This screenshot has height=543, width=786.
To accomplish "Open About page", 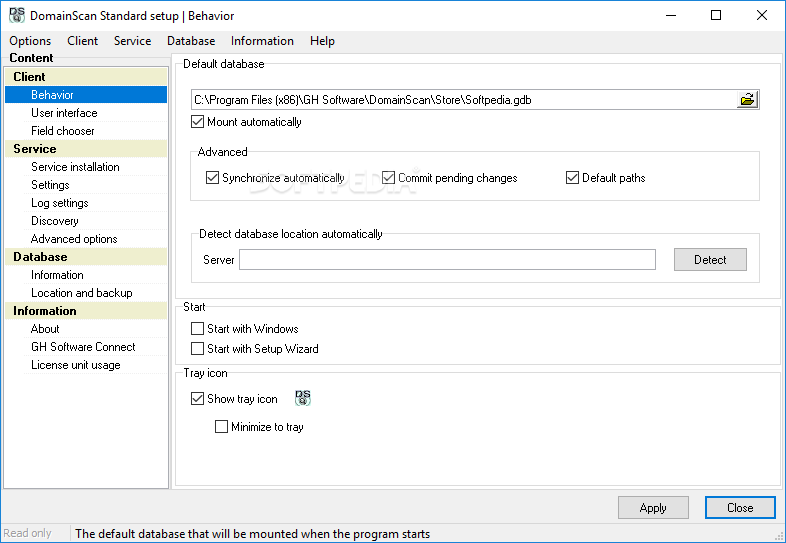I will [86, 329].
